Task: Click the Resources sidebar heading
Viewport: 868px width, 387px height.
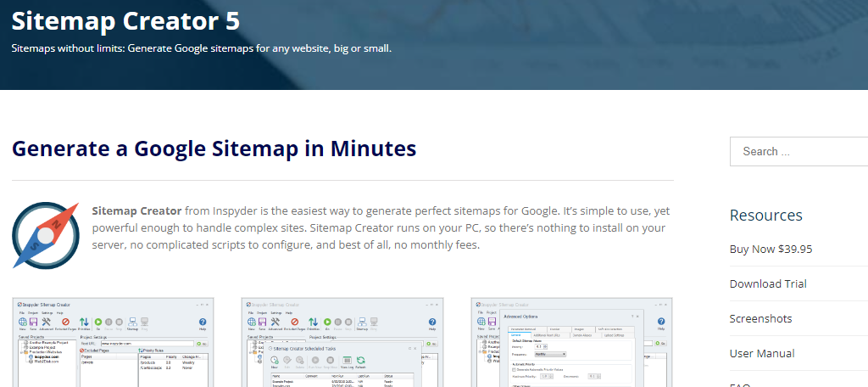Action: (x=765, y=215)
